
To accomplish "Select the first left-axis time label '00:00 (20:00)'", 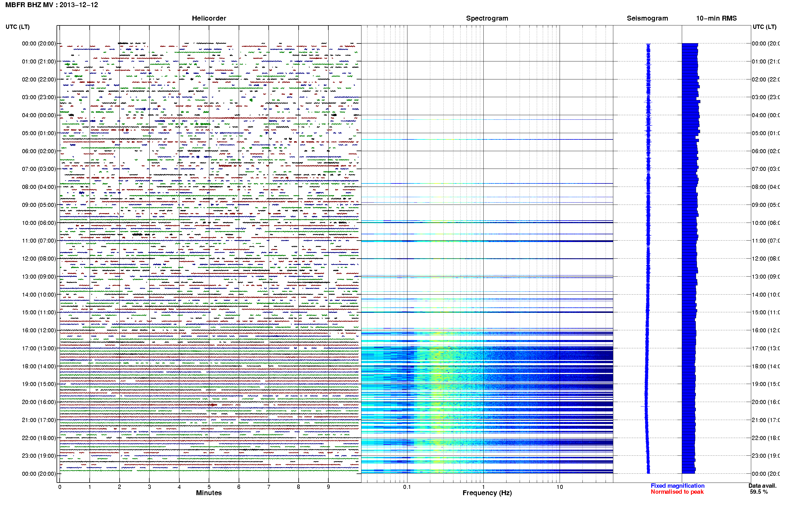I will coord(39,44).
